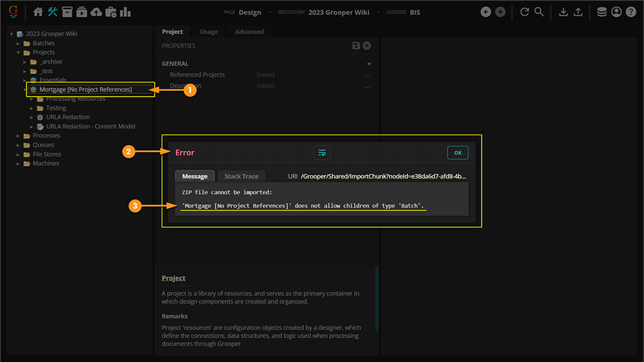Select URLA Redaction - Content Model node
The height and width of the screenshot is (362, 644).
tap(90, 126)
